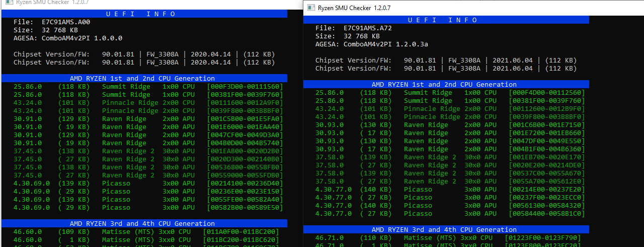Click address range [00112600-0012B9F0]
644x247 pixels.
547,109
